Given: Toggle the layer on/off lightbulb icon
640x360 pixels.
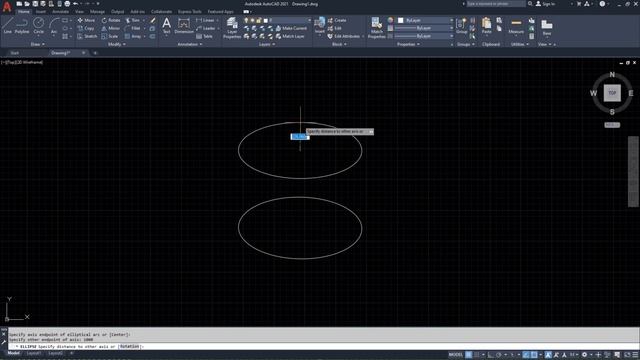Looking at the screenshot, I should (x=246, y=20).
